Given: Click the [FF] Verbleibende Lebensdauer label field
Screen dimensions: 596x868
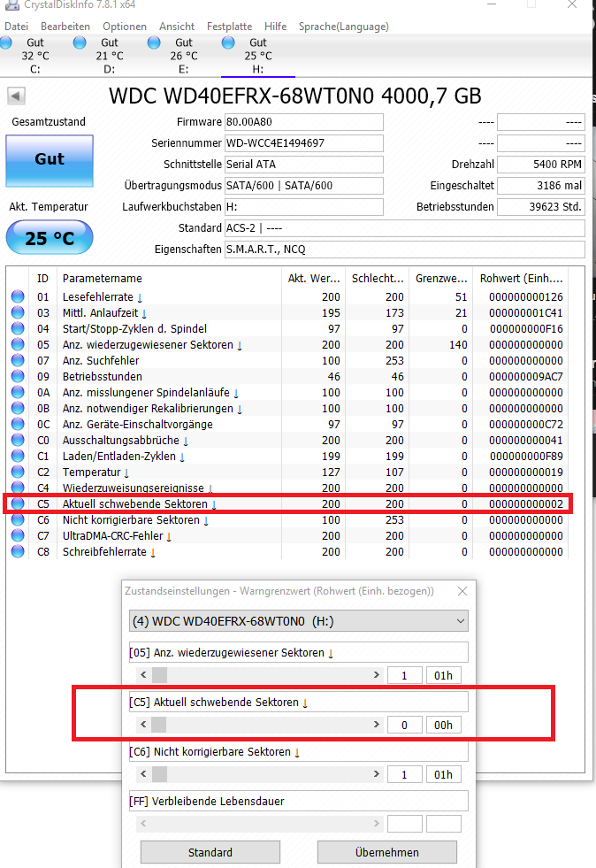Looking at the screenshot, I should coord(299,801).
